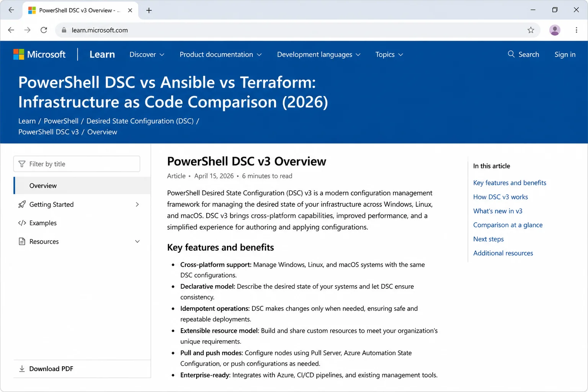Maximize or restore the browser window
Viewport: 588px width, 392px height.
tap(555, 10)
